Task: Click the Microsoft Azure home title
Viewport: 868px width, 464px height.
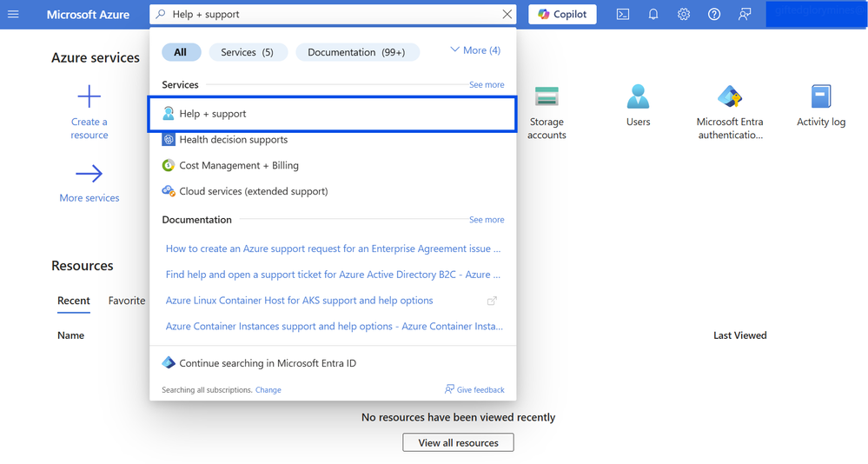Action: tap(88, 15)
